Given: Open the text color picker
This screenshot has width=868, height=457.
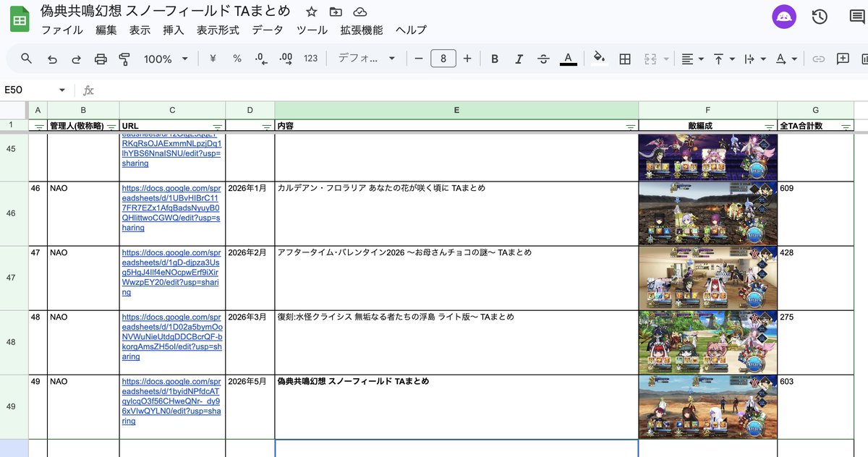Looking at the screenshot, I should click(569, 59).
